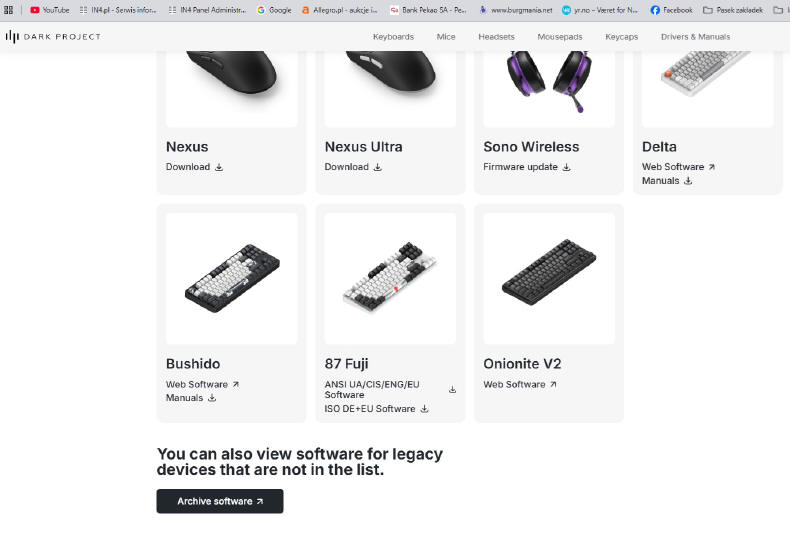Screen dimensions: 790x541
Task: Click the Delta Manuals download icon
Action: (688, 181)
